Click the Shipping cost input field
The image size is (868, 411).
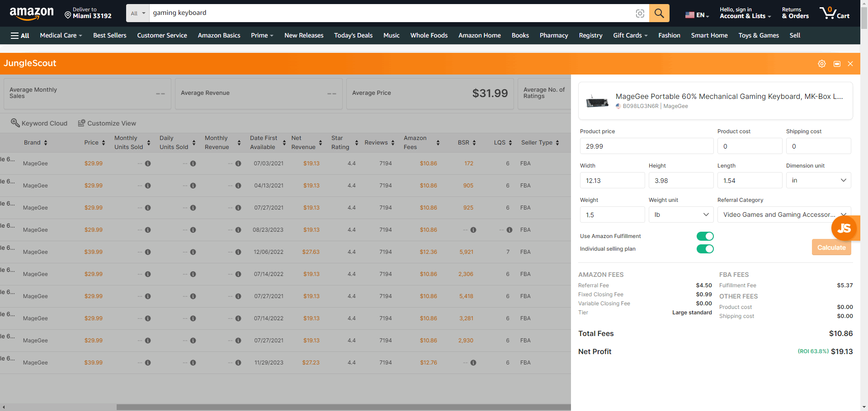point(818,146)
